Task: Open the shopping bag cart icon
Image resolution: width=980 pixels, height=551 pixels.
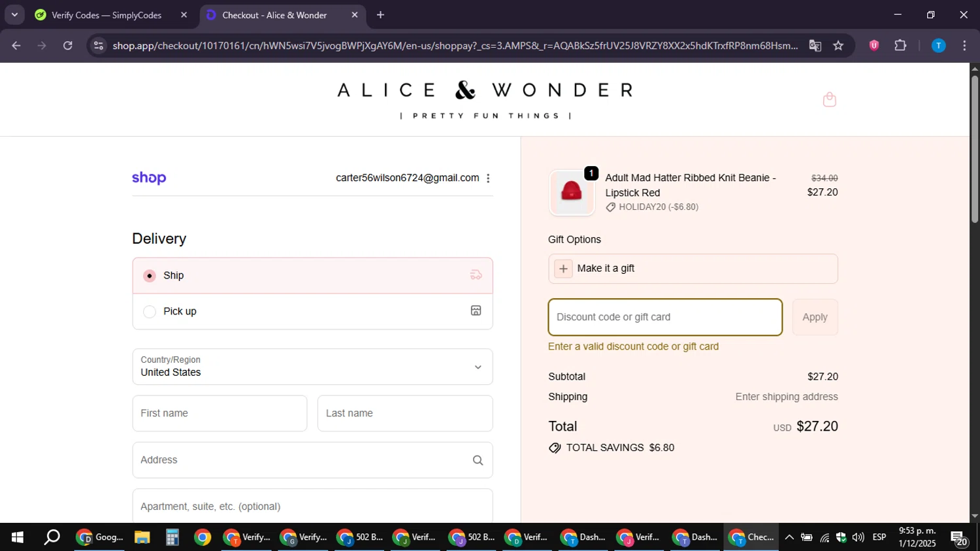Action: tap(830, 99)
